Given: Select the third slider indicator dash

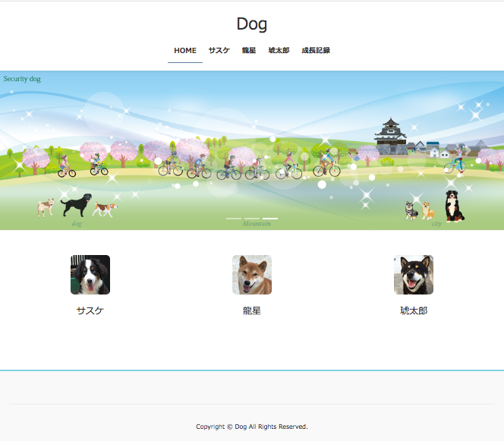Looking at the screenshot, I should pos(270,219).
